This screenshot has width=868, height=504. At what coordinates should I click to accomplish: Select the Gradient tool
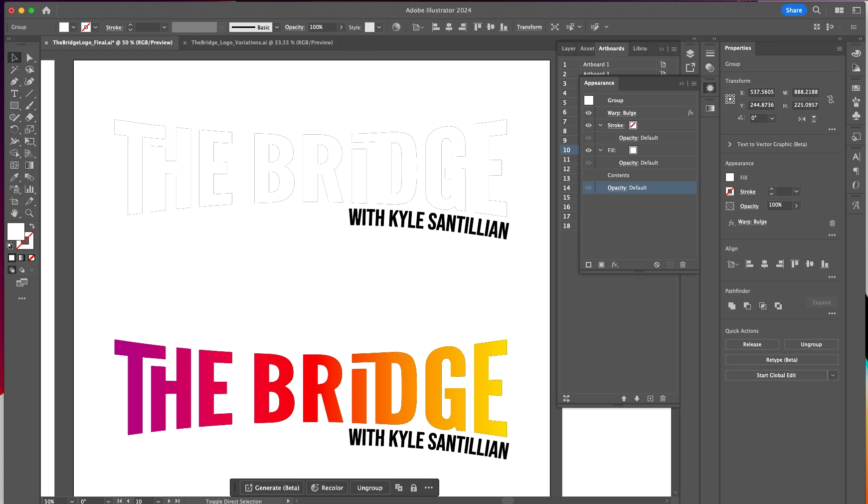[29, 165]
